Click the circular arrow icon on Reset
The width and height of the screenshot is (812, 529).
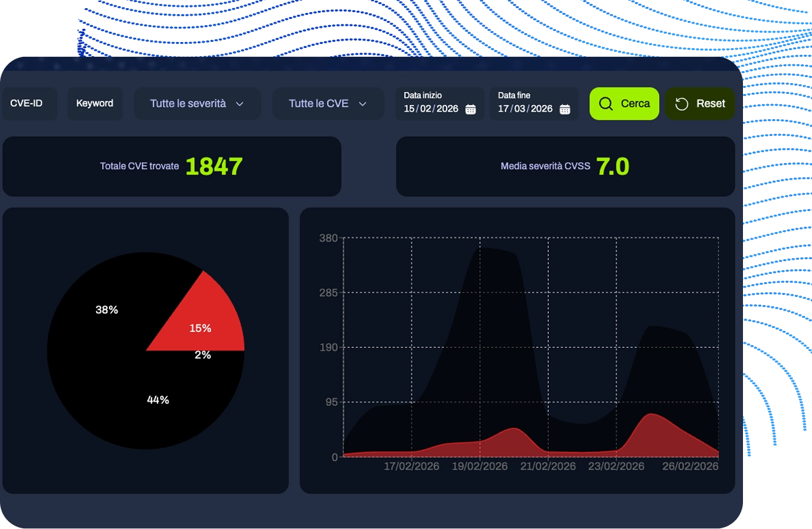[681, 103]
